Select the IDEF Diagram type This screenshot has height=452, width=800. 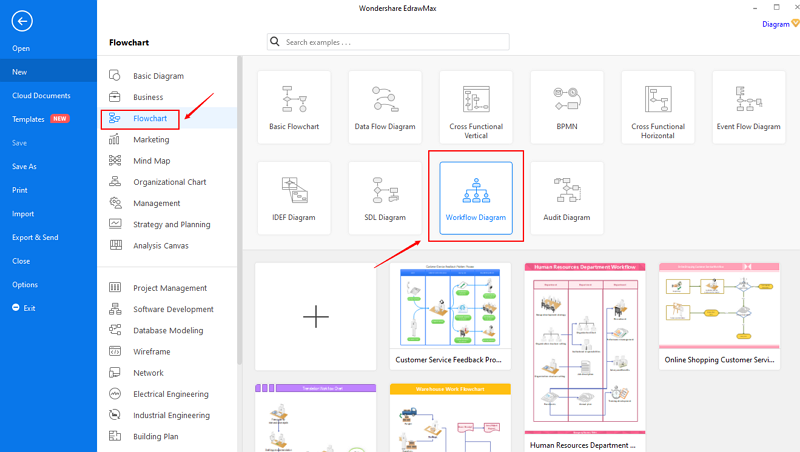pyautogui.click(x=294, y=198)
